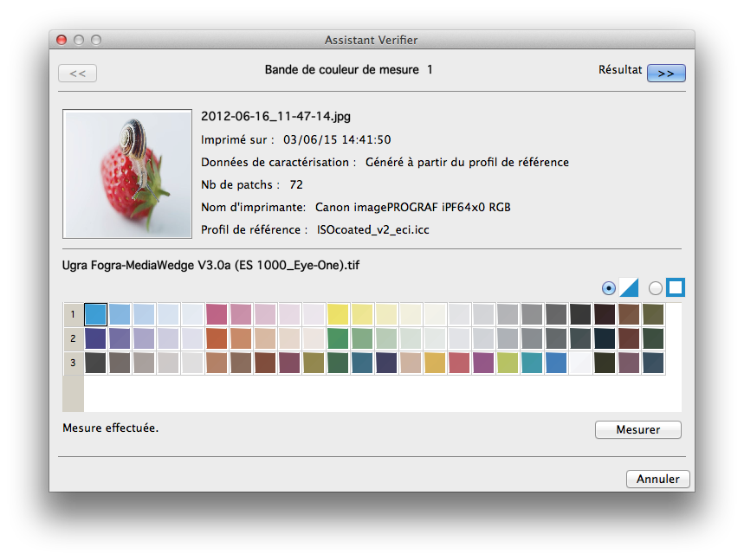744x560 pixels.
Task: Select the dark violet first patch in row 2
Action: [95, 338]
